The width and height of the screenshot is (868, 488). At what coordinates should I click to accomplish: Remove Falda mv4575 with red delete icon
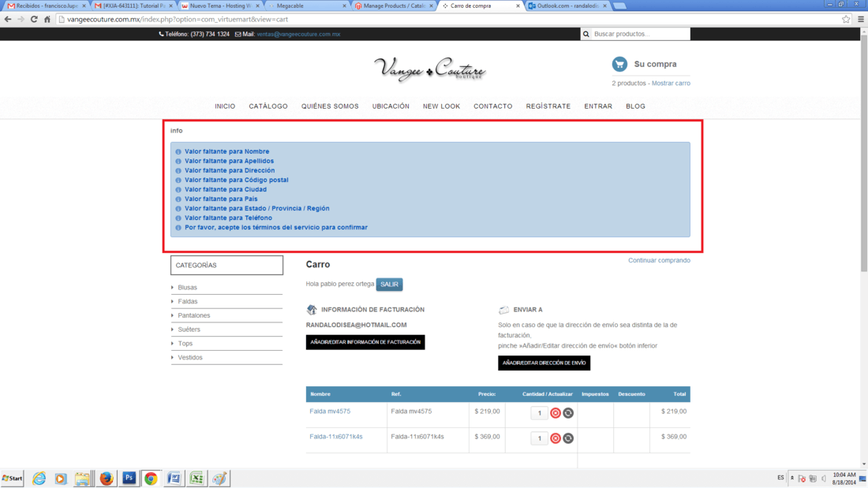[556, 413]
